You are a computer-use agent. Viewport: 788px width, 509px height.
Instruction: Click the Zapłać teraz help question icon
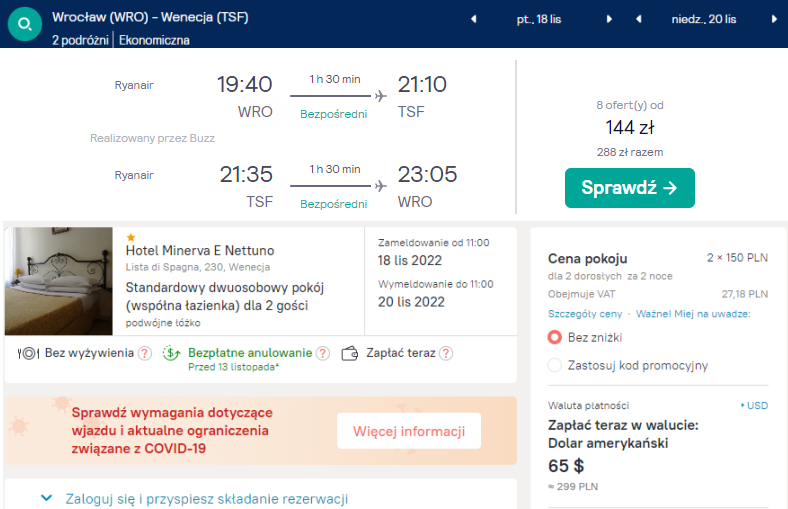click(446, 353)
